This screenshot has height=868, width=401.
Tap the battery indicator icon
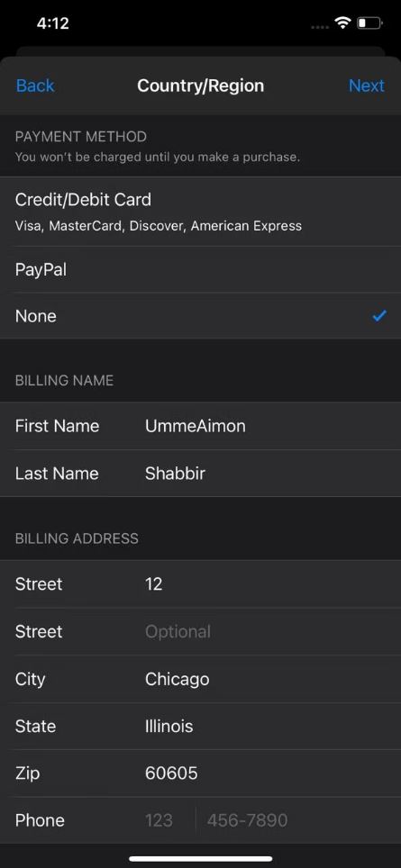pyautogui.click(x=369, y=23)
